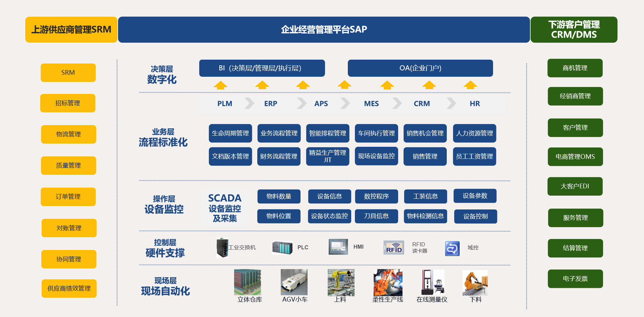Select the HR step
Image resolution: width=644 pixels, height=317 pixels.
pos(475,104)
